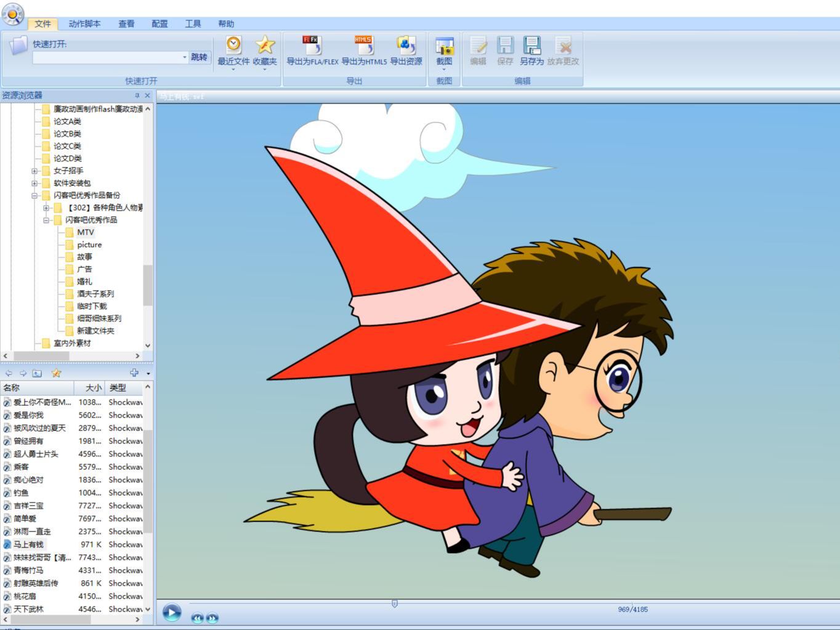Select the 广告 folder in the tree

(84, 269)
